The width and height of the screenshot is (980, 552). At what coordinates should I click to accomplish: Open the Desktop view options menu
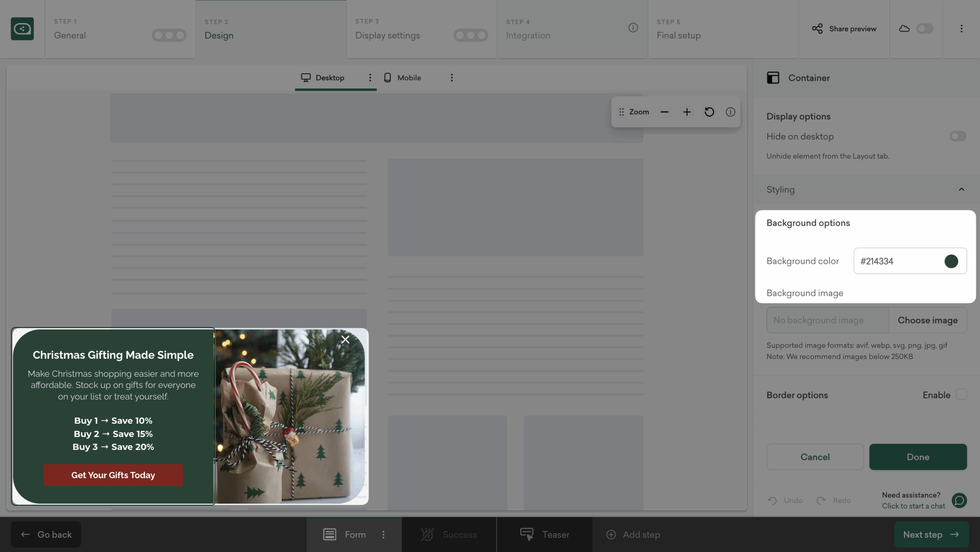[x=370, y=78]
